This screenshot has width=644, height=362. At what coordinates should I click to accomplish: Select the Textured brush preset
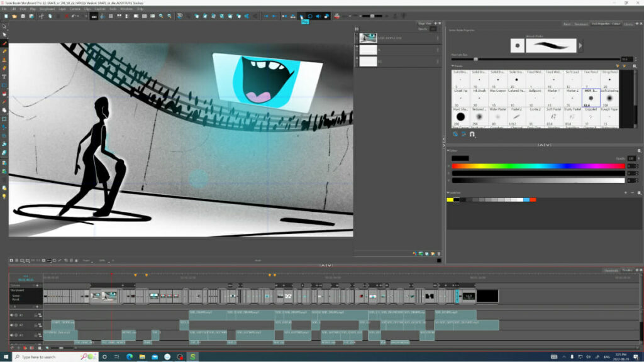(x=479, y=117)
